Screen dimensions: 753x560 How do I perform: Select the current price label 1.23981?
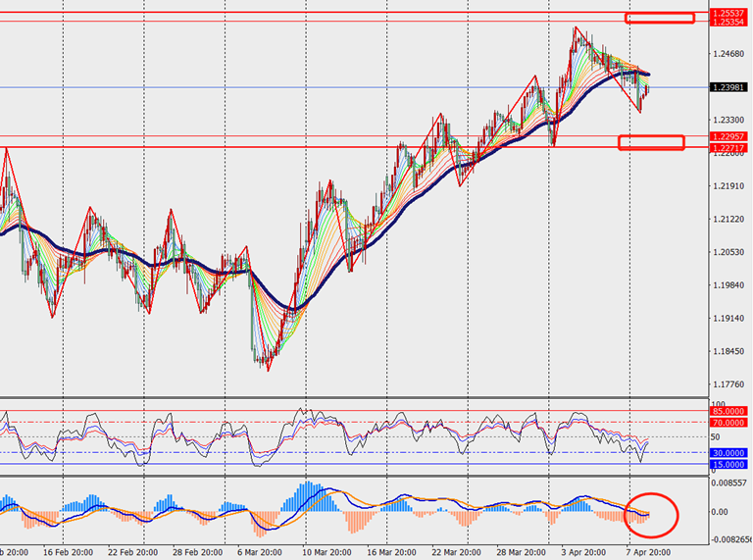coord(728,87)
